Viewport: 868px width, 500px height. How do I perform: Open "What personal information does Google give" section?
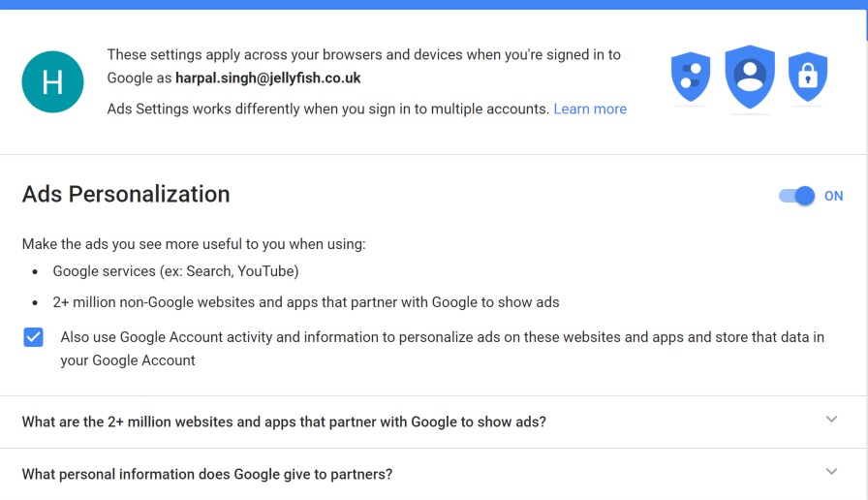207,475
